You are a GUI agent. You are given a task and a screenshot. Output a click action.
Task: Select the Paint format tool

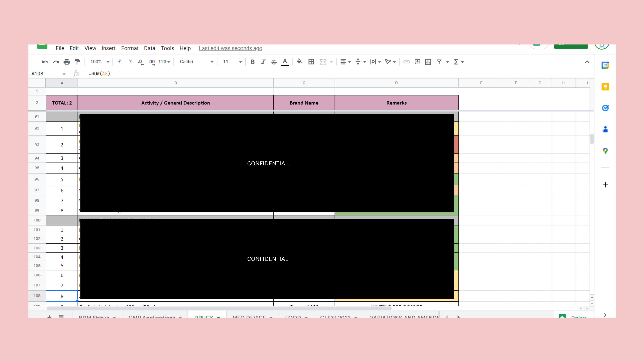(77, 62)
